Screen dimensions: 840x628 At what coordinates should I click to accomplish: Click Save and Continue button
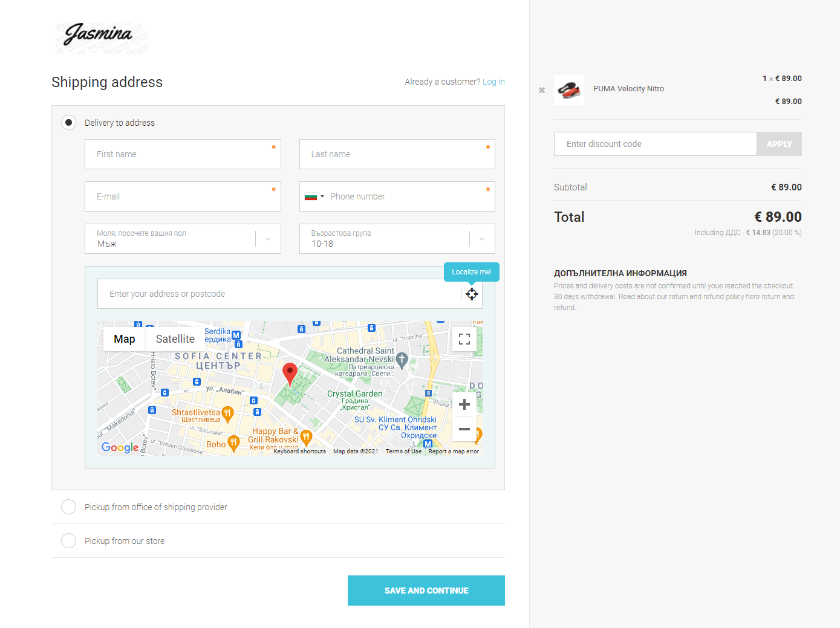coord(426,591)
